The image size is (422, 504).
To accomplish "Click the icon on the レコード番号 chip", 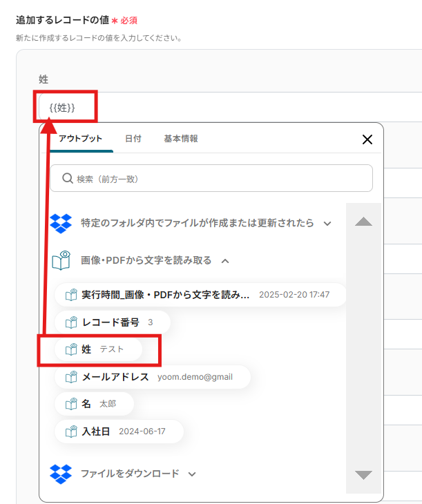I will pos(71,322).
